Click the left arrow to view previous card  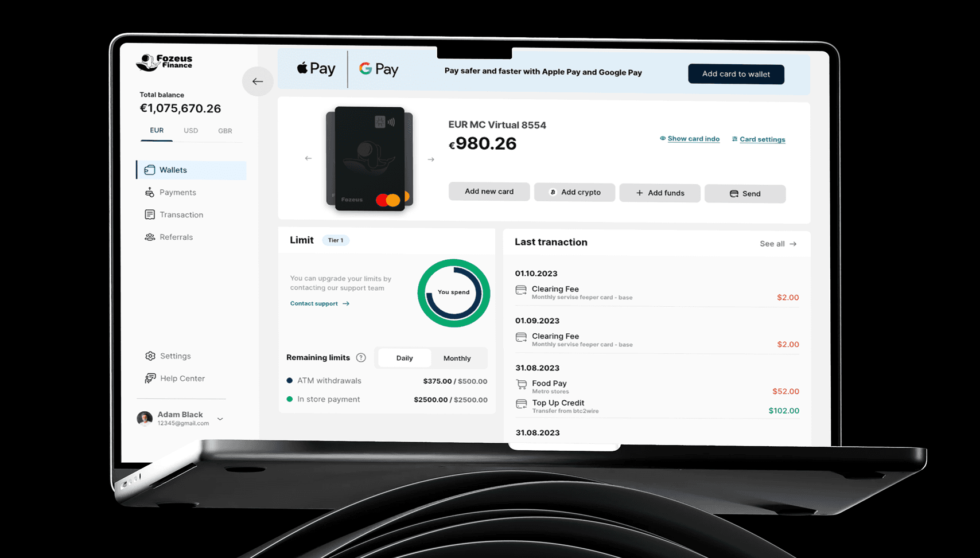point(308,158)
